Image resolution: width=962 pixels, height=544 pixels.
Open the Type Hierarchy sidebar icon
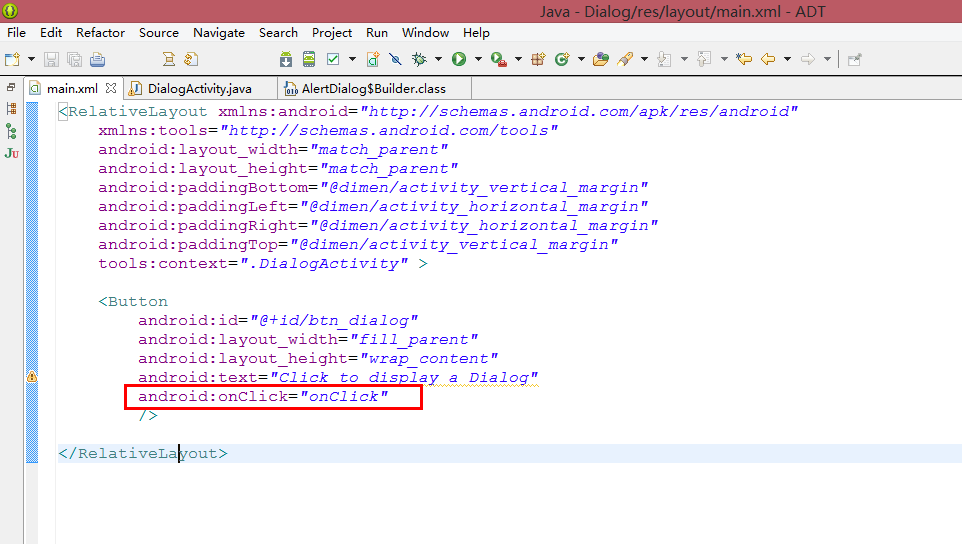click(x=11, y=131)
